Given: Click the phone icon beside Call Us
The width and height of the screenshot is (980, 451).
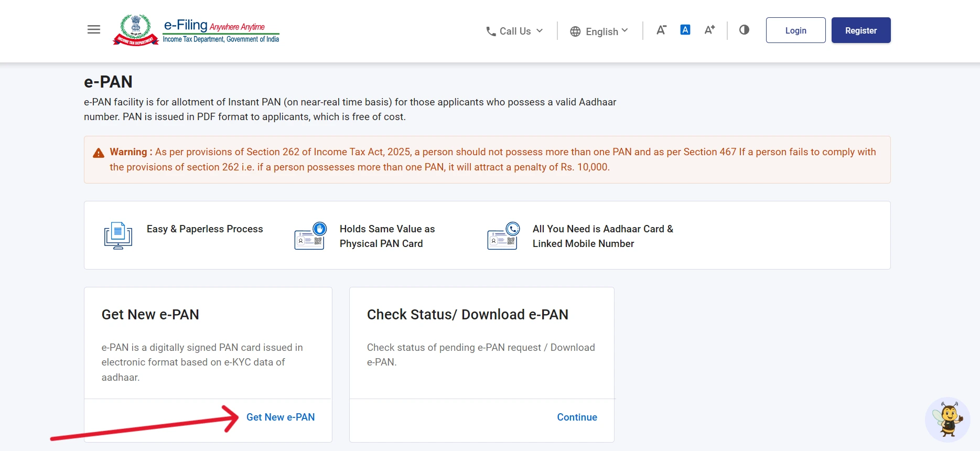Looking at the screenshot, I should (x=491, y=31).
